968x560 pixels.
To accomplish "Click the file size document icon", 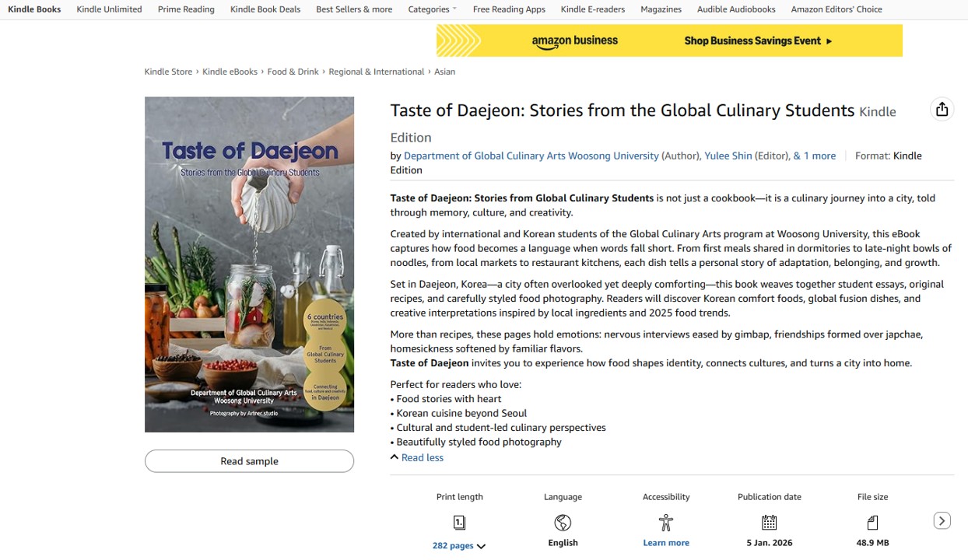I will (872, 523).
